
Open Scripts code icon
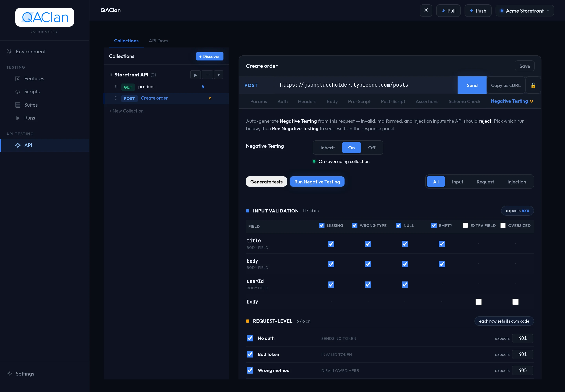click(x=18, y=92)
